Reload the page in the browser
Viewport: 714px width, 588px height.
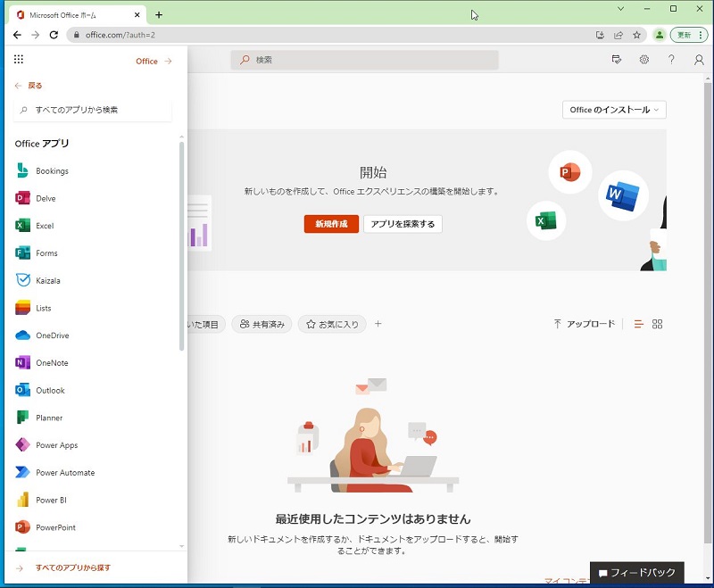(x=54, y=35)
